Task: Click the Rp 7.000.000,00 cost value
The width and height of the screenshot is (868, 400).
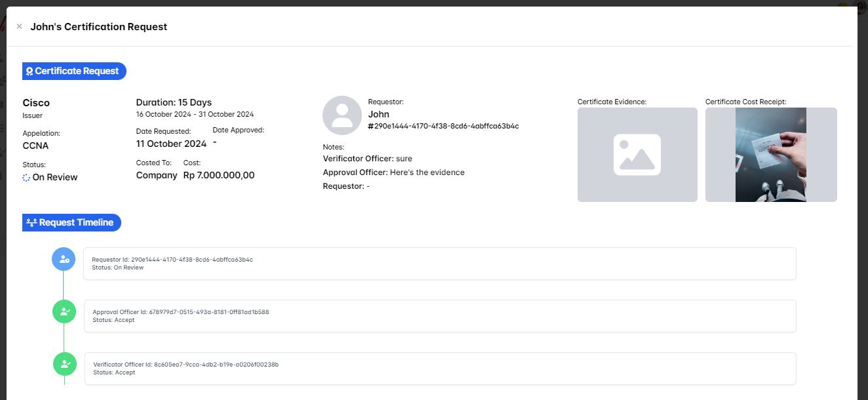Action: [219, 176]
